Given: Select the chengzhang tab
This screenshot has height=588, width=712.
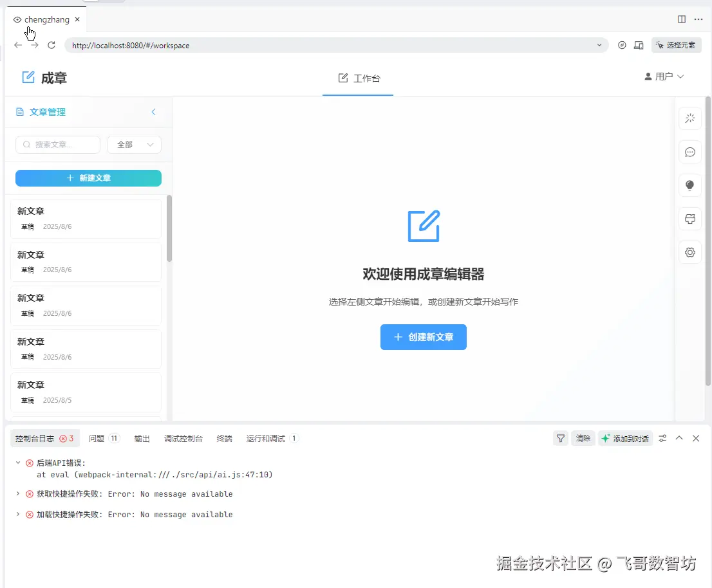Looking at the screenshot, I should click(47, 19).
